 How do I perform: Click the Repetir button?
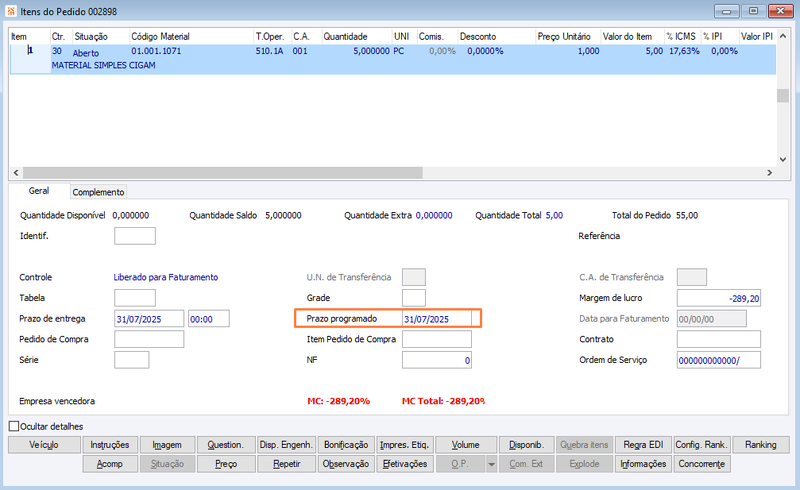286,464
